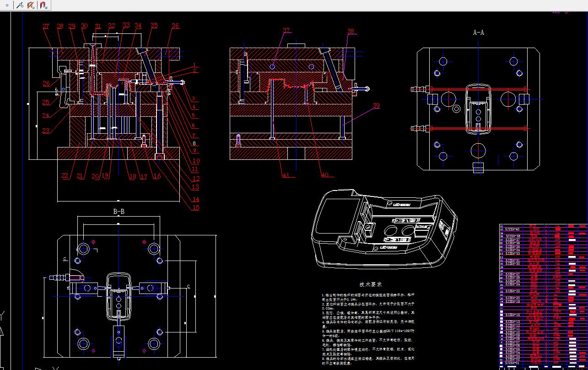Click the isometric 3D part drawing
Image resolution: width=588 pixels, height=370 pixels.
point(384,229)
